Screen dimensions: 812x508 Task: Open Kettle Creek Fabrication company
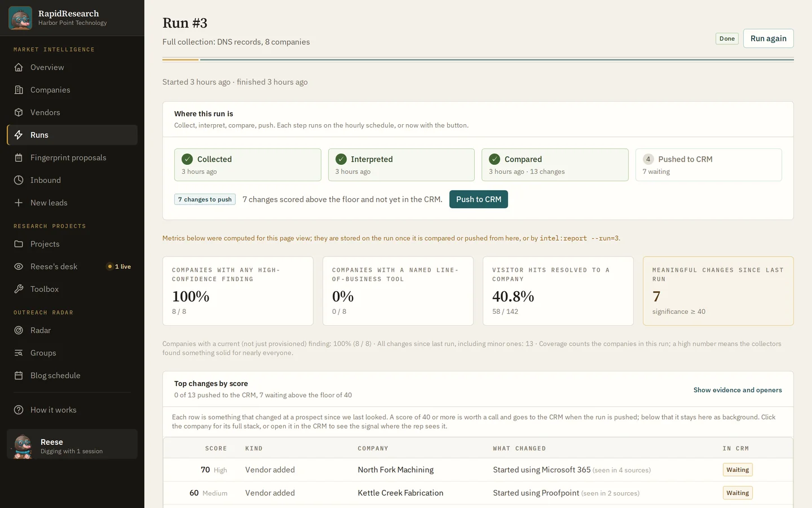400,493
